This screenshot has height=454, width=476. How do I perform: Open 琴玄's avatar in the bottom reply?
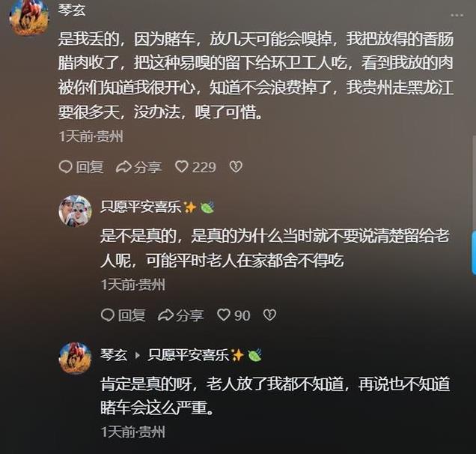(75, 358)
